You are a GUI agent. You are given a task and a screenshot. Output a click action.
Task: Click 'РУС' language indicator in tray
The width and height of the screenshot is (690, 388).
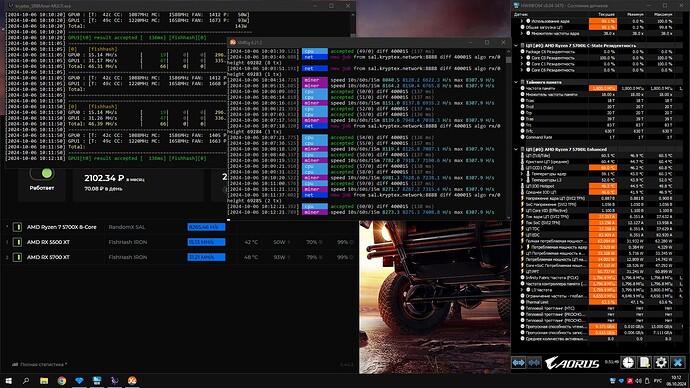pyautogui.click(x=658, y=381)
